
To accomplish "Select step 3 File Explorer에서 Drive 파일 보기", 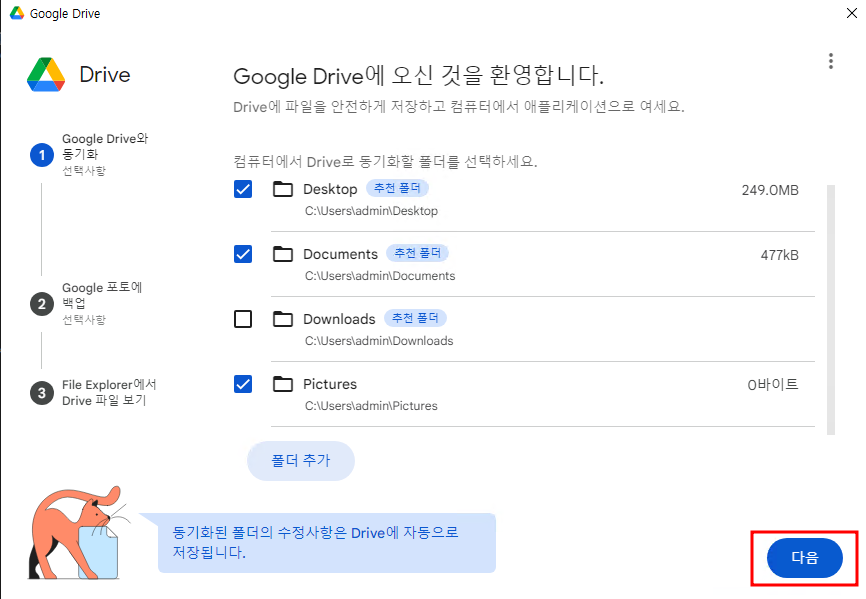I will 109,392.
